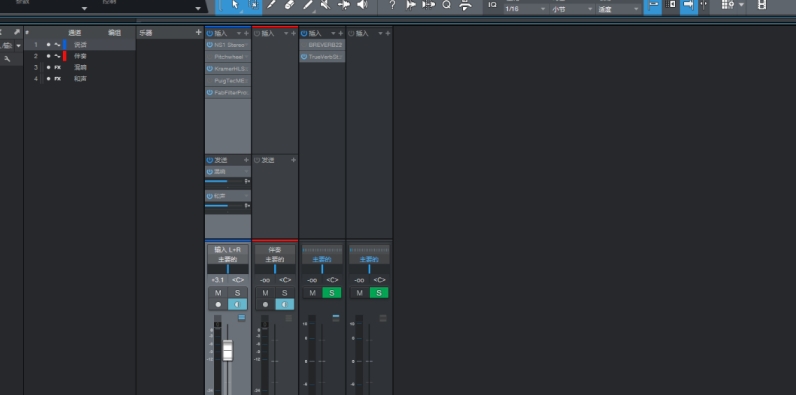The image size is (796, 395).
Task: Open the 1/16 quantize value dropdown
Action: (x=525, y=9)
